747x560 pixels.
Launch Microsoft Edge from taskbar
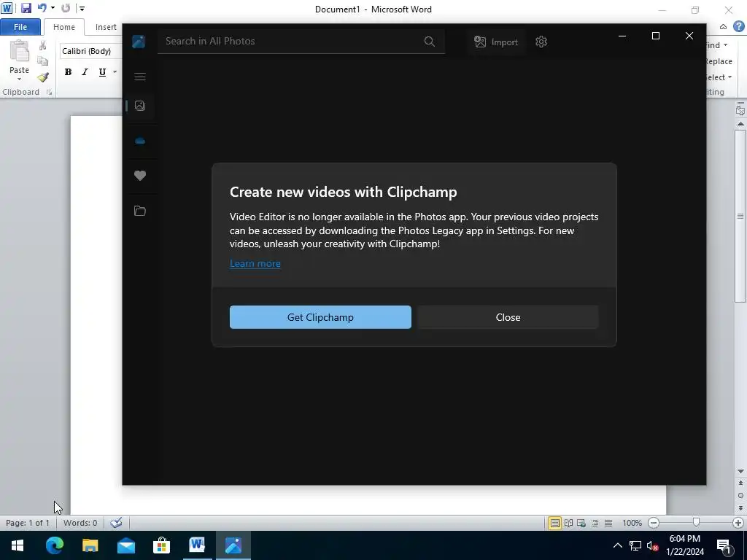(x=54, y=545)
